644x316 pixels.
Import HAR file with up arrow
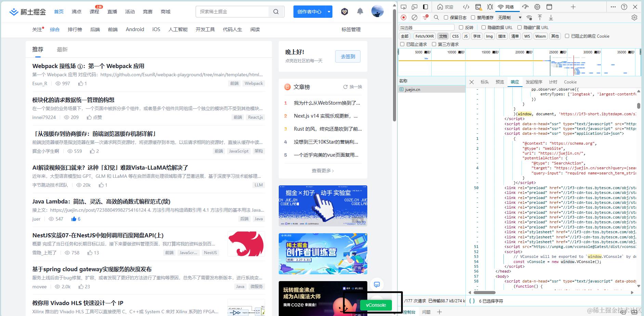click(540, 17)
